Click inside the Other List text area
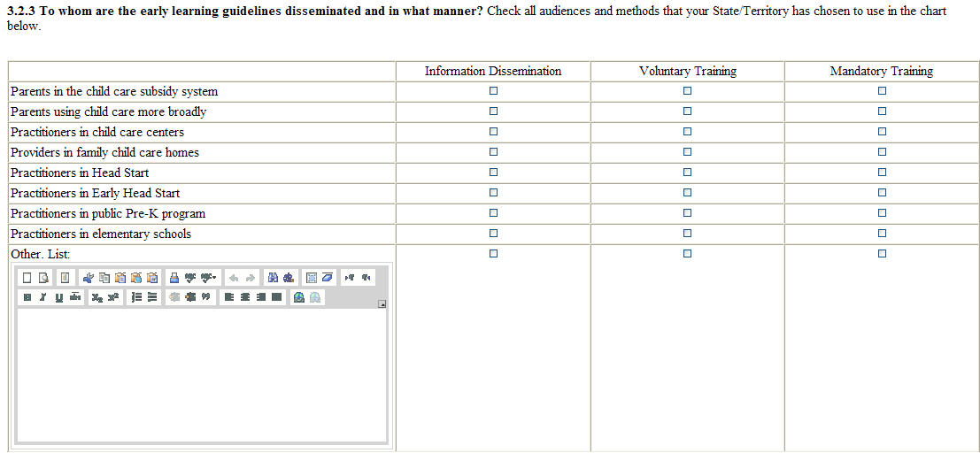Image resolution: width=980 pixels, height=453 pixels. coord(201,373)
